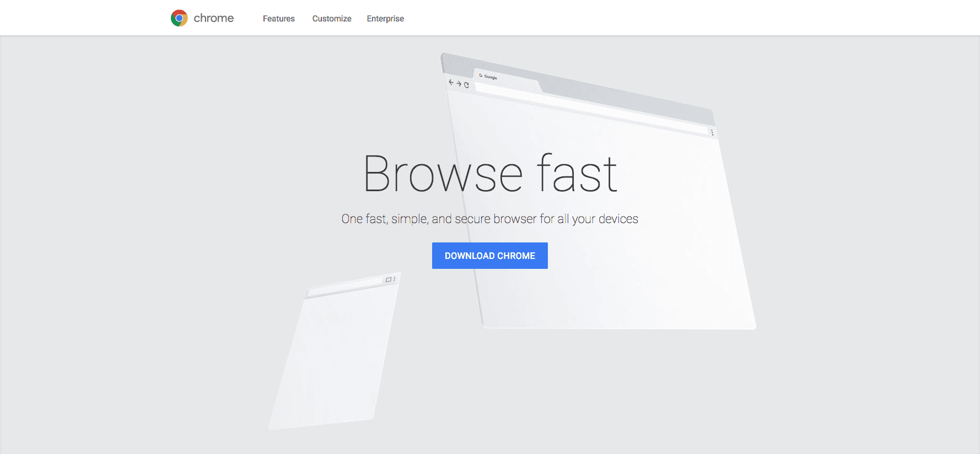The height and width of the screenshot is (454, 980).
Task: Click the three-dot menu in large browser illustration
Action: pyautogui.click(x=712, y=132)
